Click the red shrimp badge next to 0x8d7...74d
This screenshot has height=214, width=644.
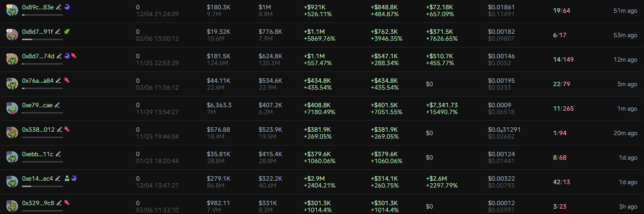click(x=73, y=56)
